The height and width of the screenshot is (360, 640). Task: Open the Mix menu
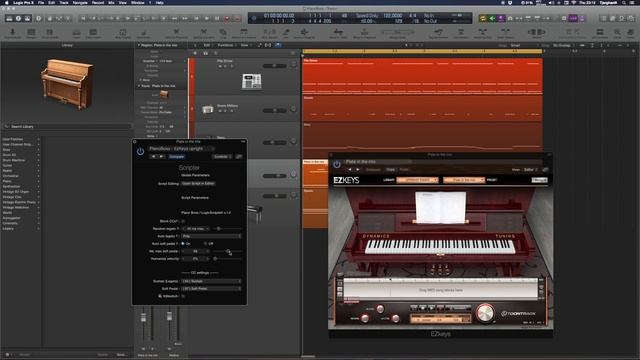coord(111,2)
